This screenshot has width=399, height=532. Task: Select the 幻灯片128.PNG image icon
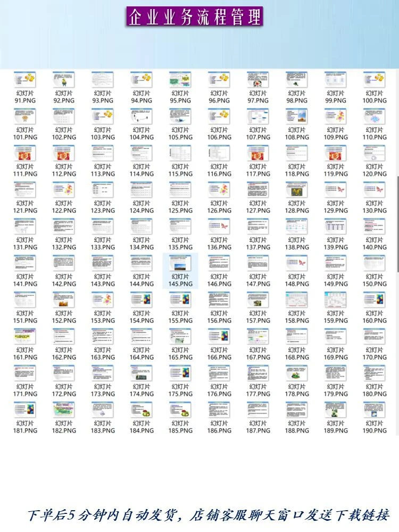click(296, 190)
